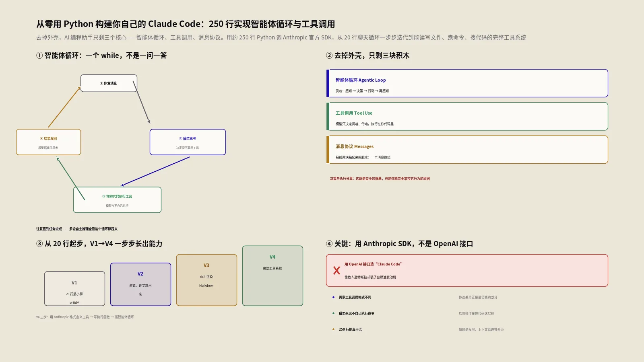644x362 pixels.
Task: Click the text '协议差异正是最值钱的部分'
Action: coord(478,297)
